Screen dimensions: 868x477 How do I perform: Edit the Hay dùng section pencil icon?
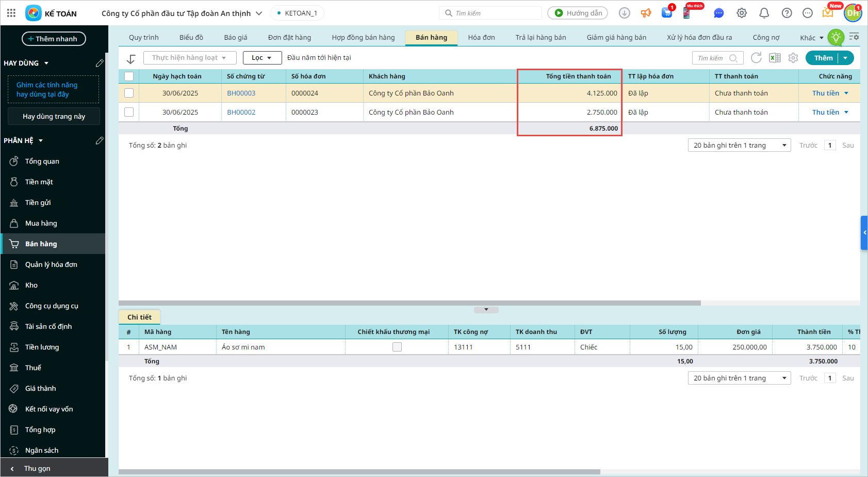point(100,63)
